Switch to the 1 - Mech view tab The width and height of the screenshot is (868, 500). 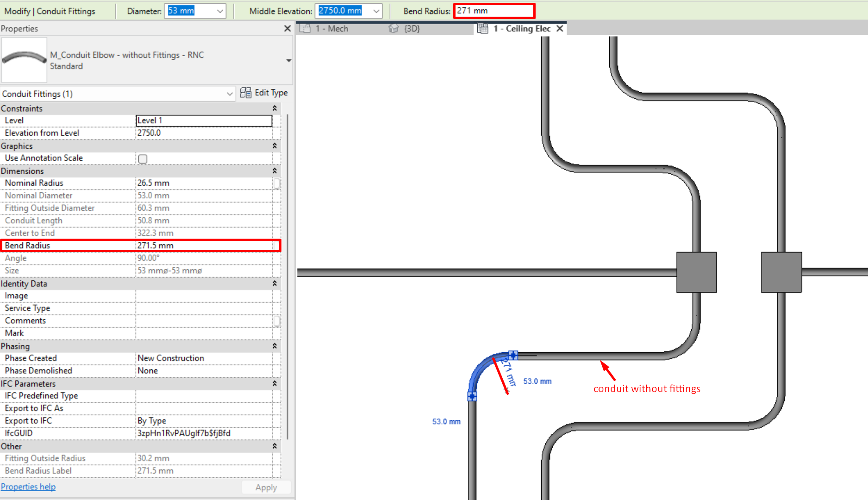(331, 29)
